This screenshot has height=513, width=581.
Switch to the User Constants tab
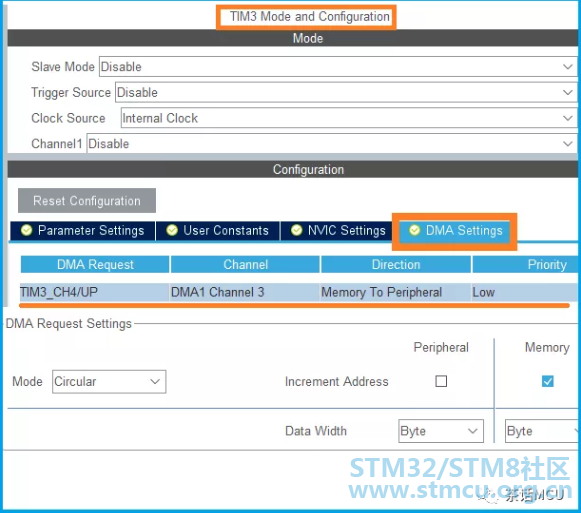[x=218, y=231]
